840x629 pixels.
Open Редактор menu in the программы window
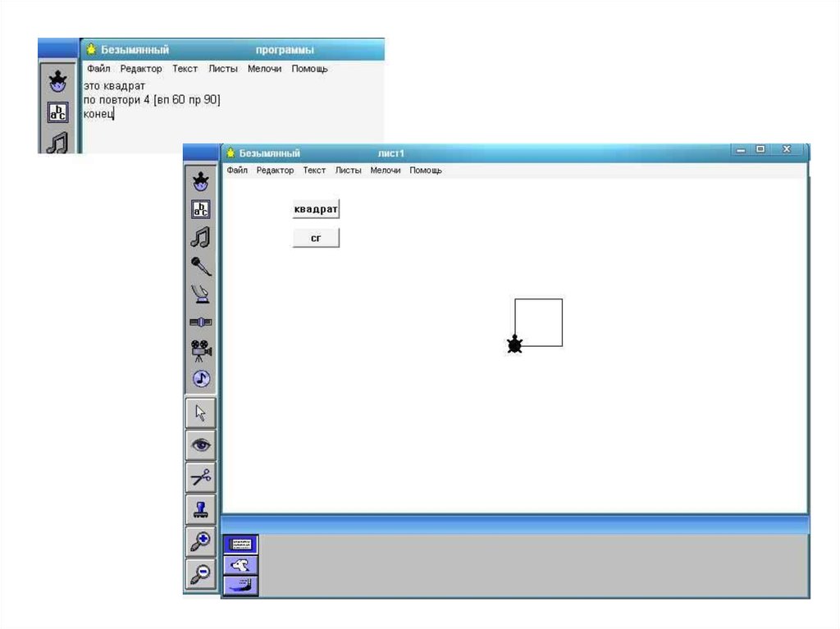(x=141, y=69)
